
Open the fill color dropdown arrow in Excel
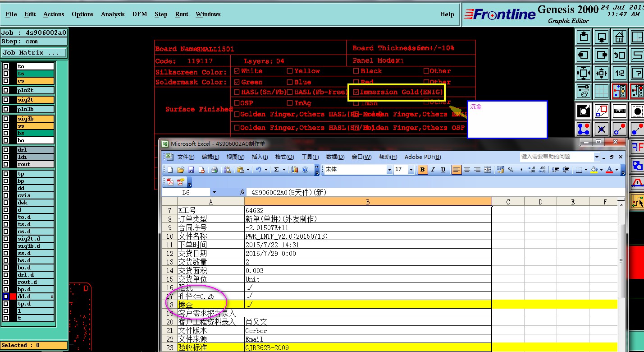pos(601,170)
